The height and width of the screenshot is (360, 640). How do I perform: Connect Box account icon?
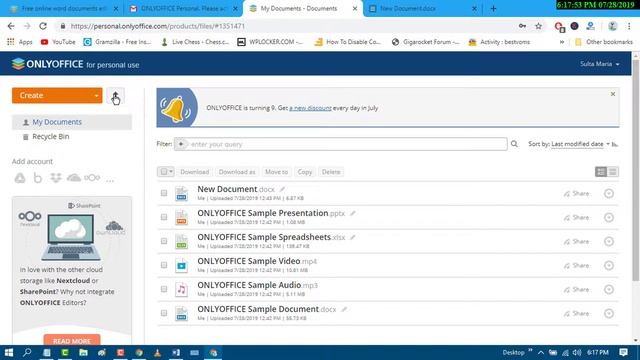pyautogui.click(x=38, y=178)
